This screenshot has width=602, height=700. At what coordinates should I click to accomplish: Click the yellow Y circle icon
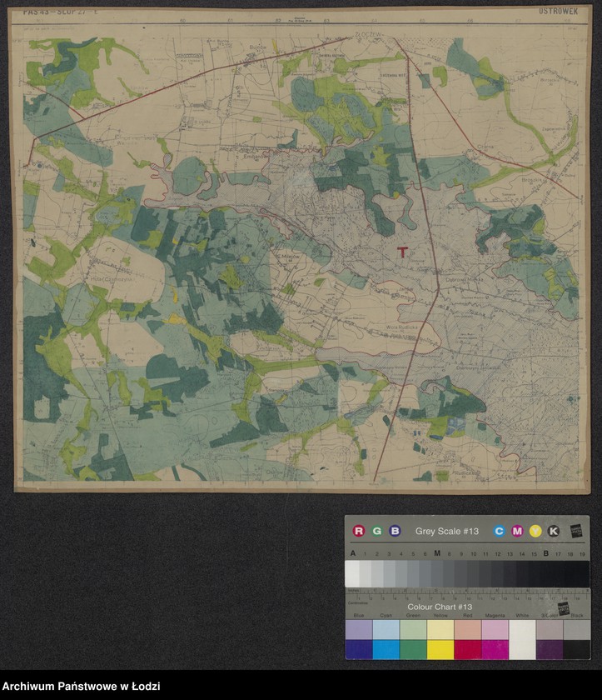click(x=535, y=531)
